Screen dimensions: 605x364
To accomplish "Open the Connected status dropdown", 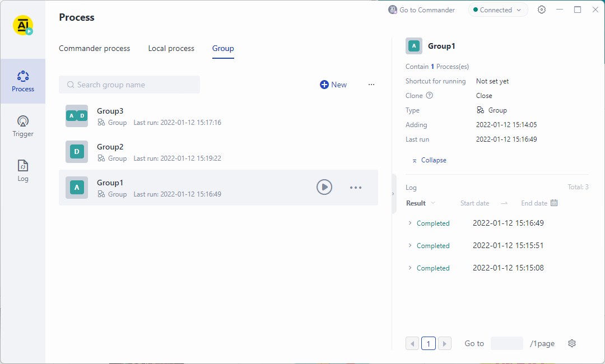I will (497, 10).
